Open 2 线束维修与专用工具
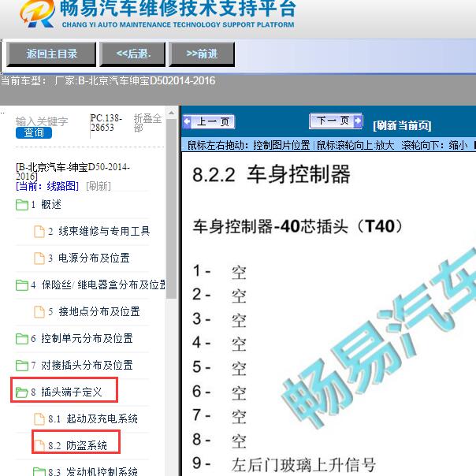476x476 pixels. (99, 232)
